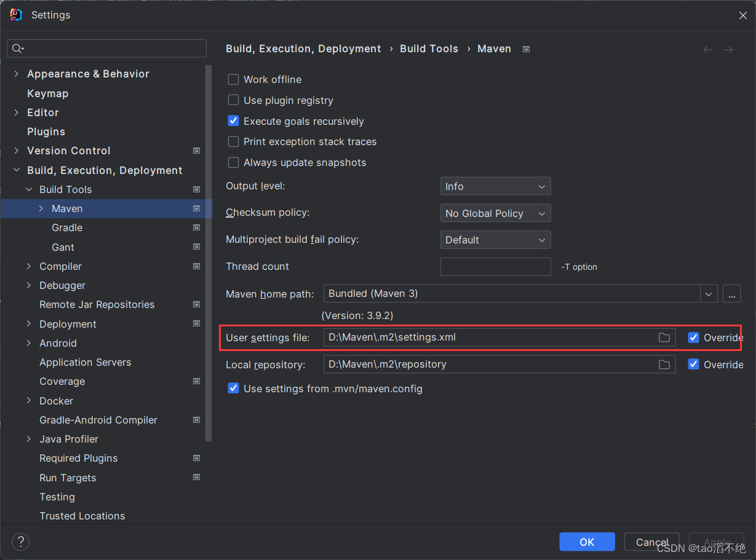The image size is (756, 560).
Task: Click project-settings icon on Run Targets row
Action: pyautogui.click(x=197, y=478)
